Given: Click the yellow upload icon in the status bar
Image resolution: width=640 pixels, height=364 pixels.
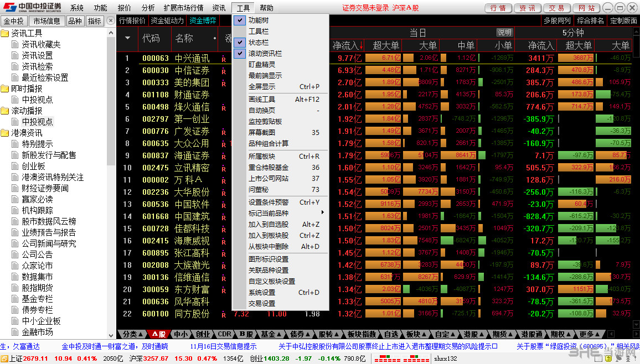Looking at the screenshot, I should [608, 358].
